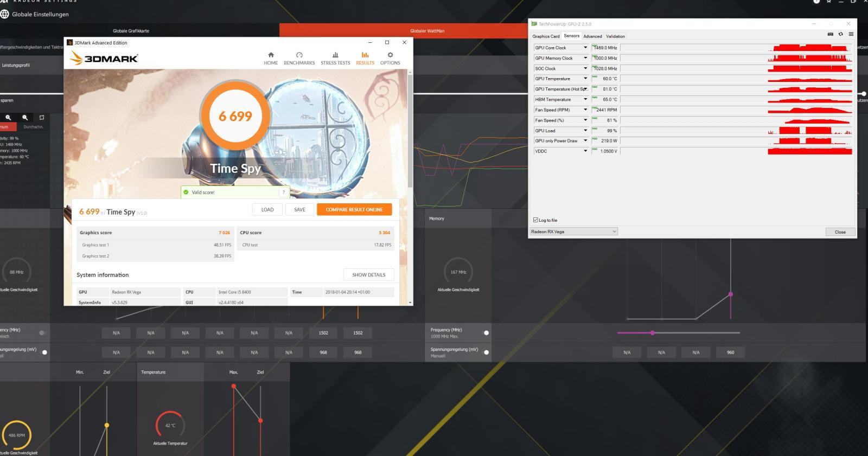Switch to the Graphics Card tab in GPU-Z
The height and width of the screenshot is (456, 868).
[546, 36]
